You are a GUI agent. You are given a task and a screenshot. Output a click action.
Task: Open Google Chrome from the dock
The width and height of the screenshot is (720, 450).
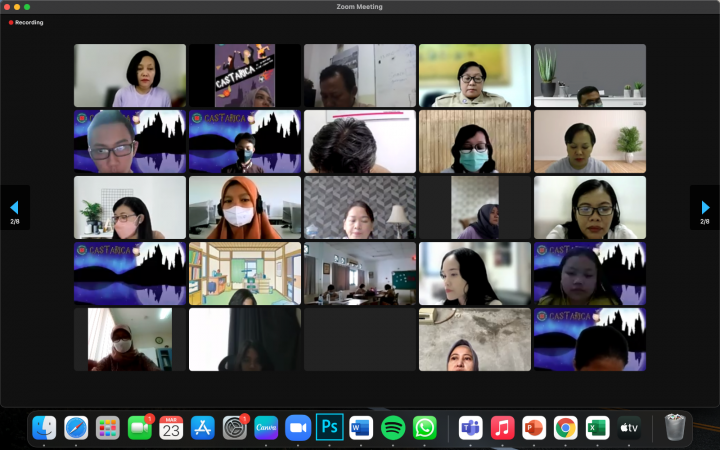click(x=565, y=428)
